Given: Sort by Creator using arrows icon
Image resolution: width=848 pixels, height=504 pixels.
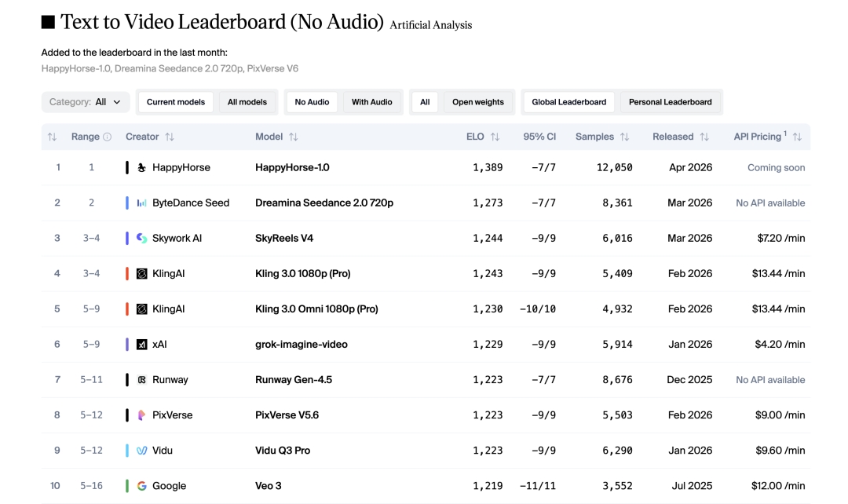Looking at the screenshot, I should point(170,137).
